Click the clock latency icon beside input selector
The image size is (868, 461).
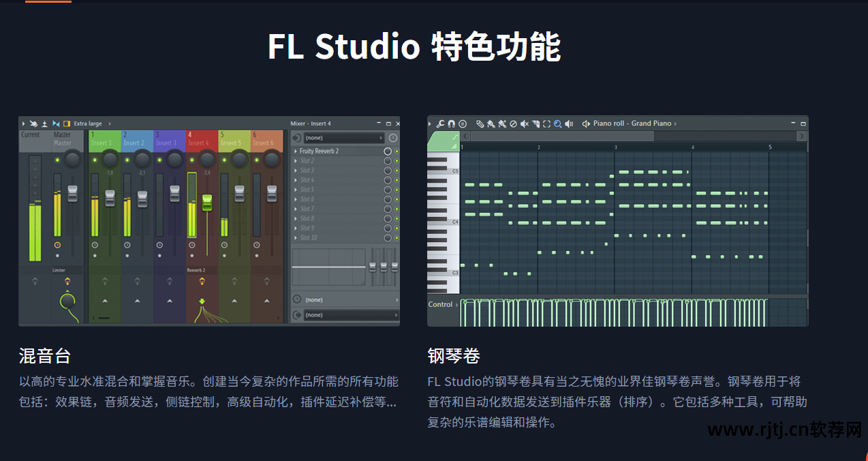[392, 138]
